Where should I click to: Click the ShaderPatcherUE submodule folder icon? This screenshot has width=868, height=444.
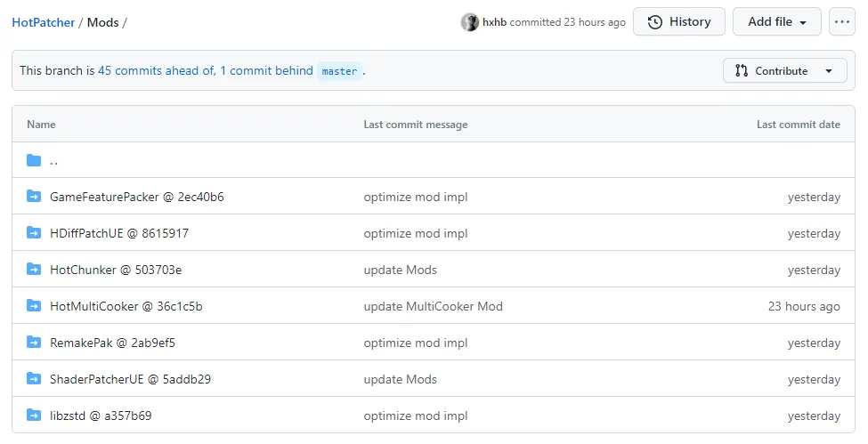point(34,379)
